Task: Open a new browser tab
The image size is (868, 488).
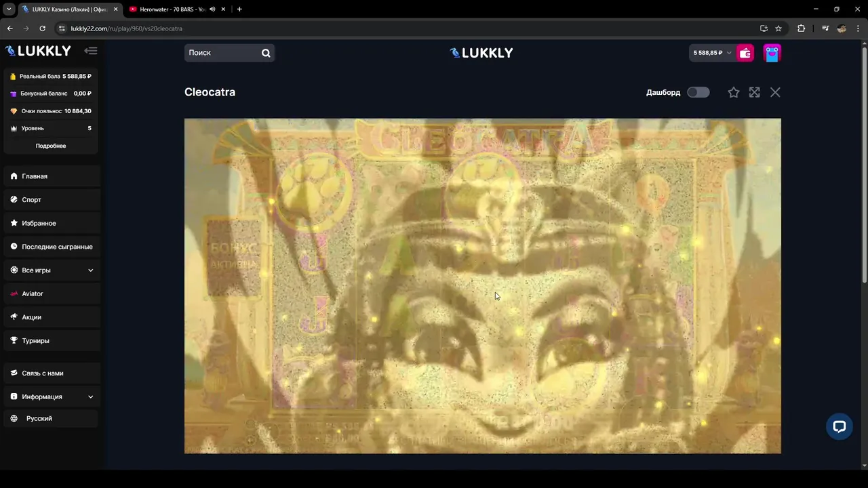Action: click(239, 9)
